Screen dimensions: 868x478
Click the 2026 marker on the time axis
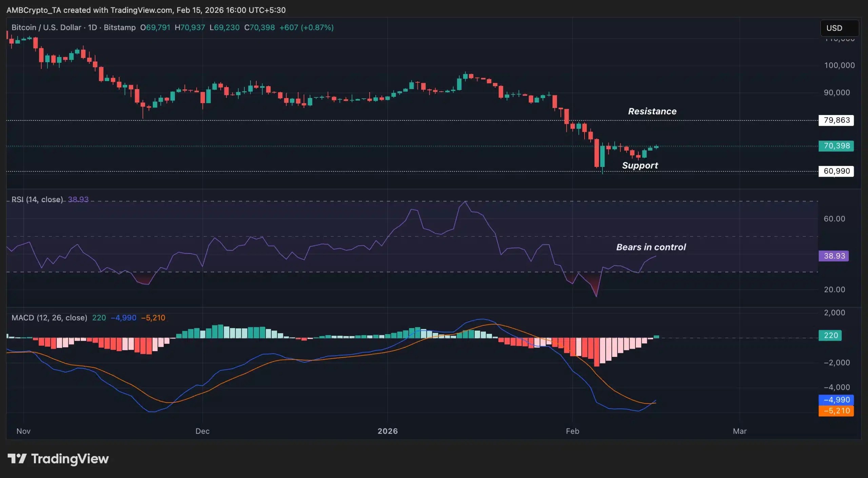coord(388,431)
